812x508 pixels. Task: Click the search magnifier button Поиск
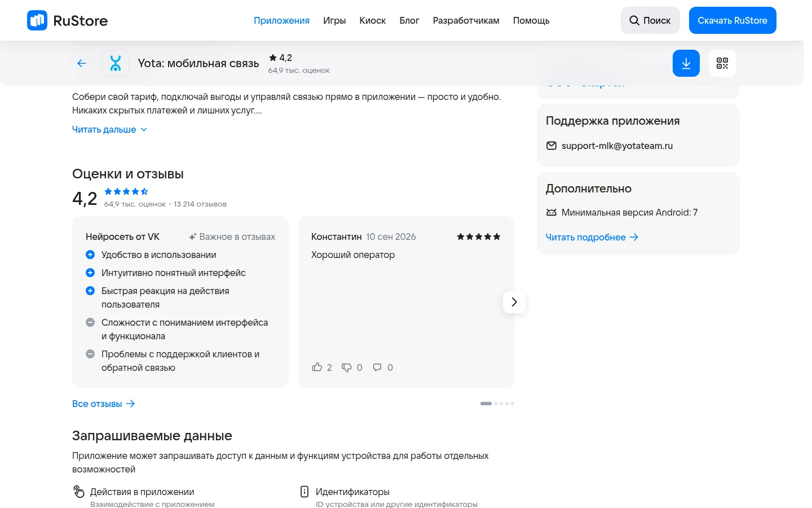[x=650, y=20]
